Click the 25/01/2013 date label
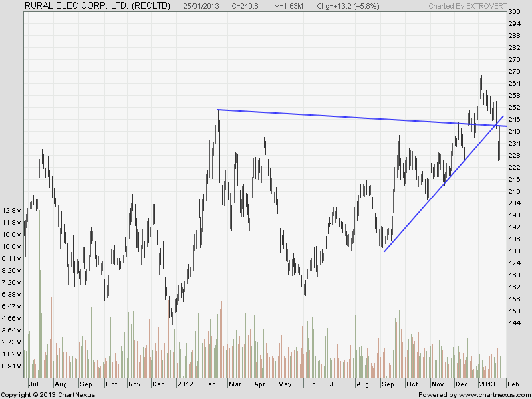 [x=203, y=6]
